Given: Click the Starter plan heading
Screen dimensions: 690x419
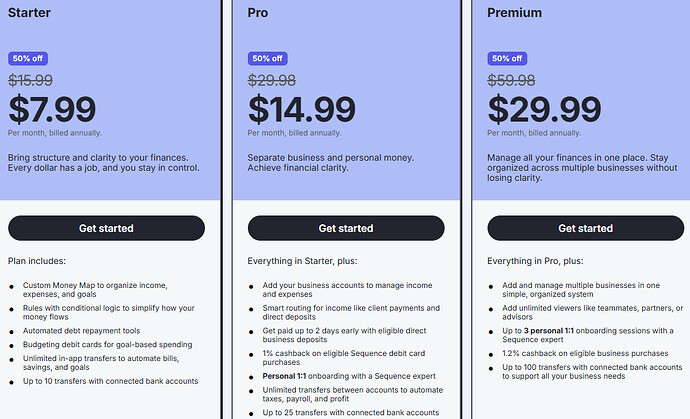Looking at the screenshot, I should pos(30,13).
